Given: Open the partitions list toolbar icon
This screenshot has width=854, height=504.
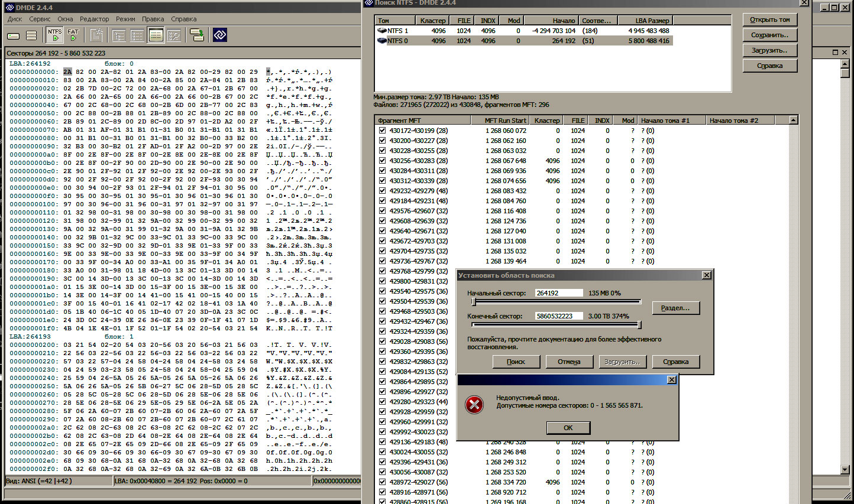Looking at the screenshot, I should (x=32, y=36).
